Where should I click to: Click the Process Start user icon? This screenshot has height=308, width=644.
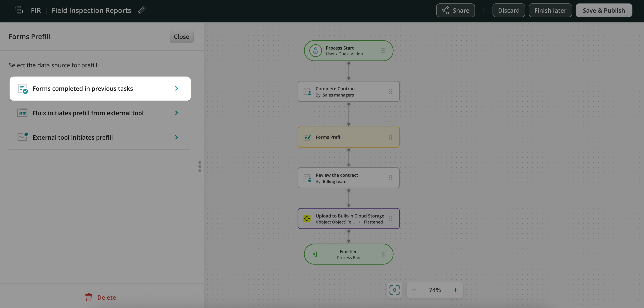point(316,51)
